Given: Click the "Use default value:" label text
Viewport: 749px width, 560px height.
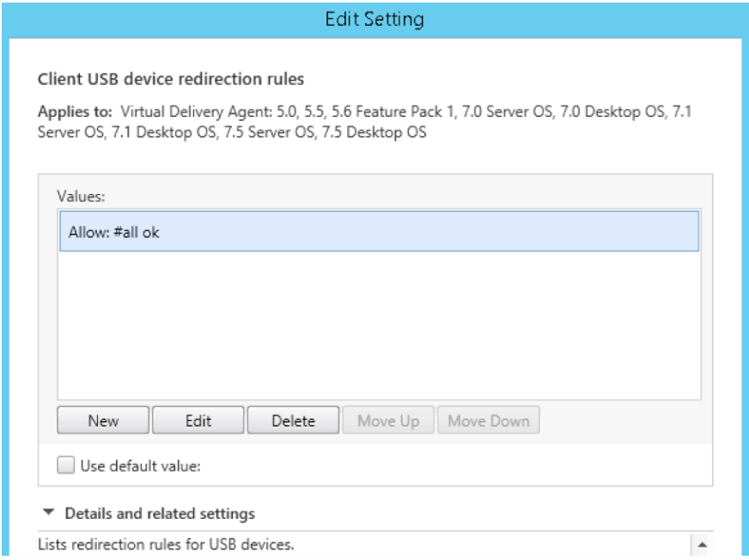Looking at the screenshot, I should click(x=140, y=466).
